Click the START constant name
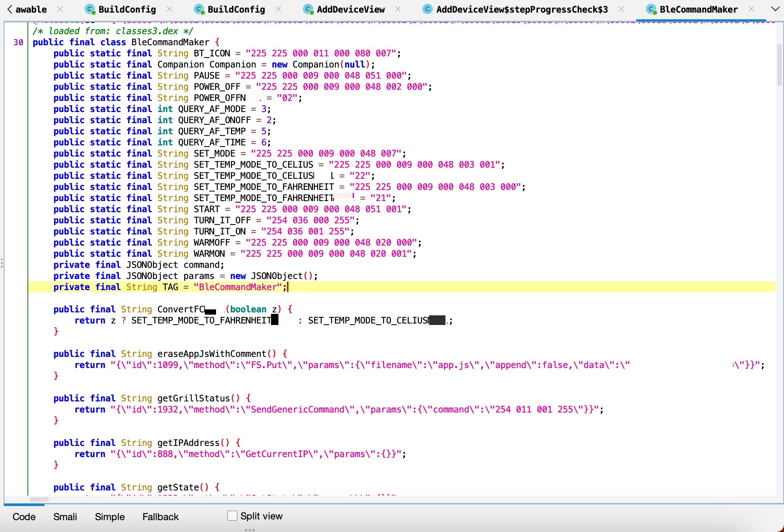This screenshot has height=532, width=784. coord(207,209)
